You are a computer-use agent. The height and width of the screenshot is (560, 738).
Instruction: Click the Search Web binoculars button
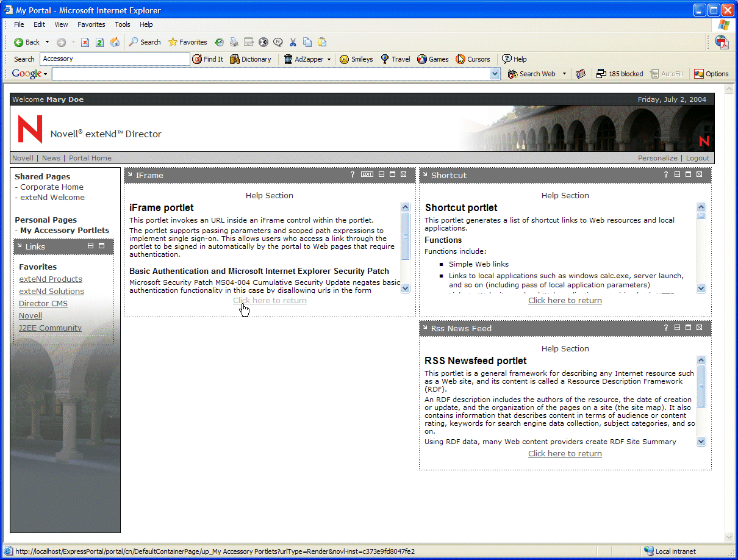pos(532,74)
